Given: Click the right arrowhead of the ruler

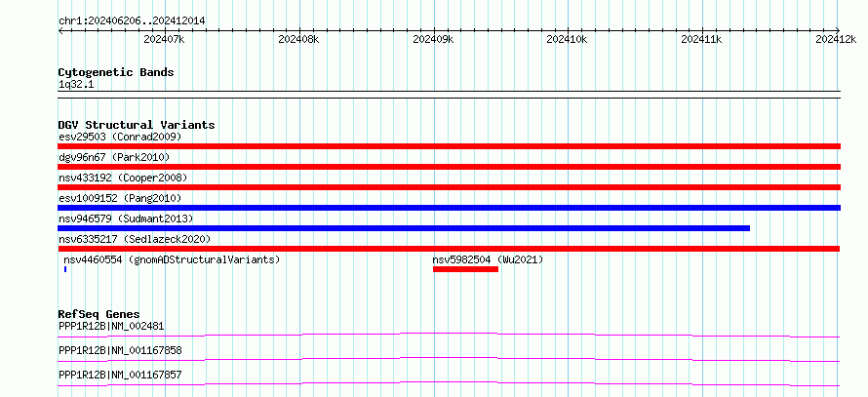Looking at the screenshot, I should 838,31.
